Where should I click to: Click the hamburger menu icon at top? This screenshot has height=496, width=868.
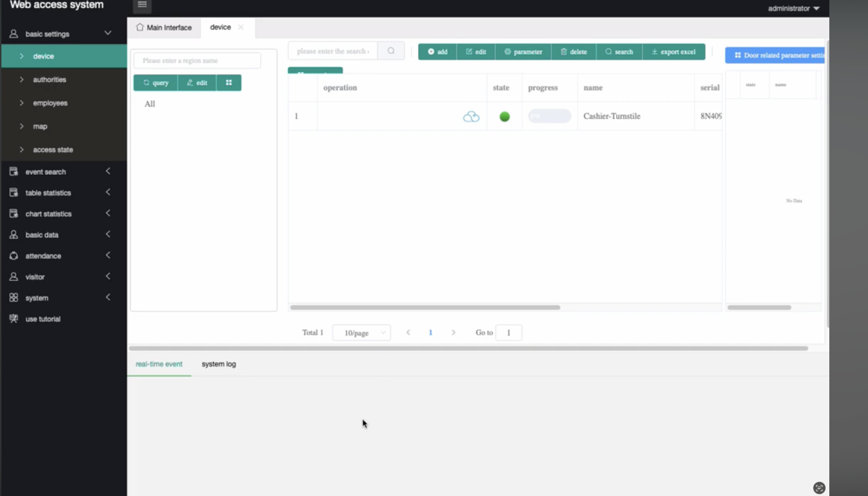pyautogui.click(x=142, y=5)
